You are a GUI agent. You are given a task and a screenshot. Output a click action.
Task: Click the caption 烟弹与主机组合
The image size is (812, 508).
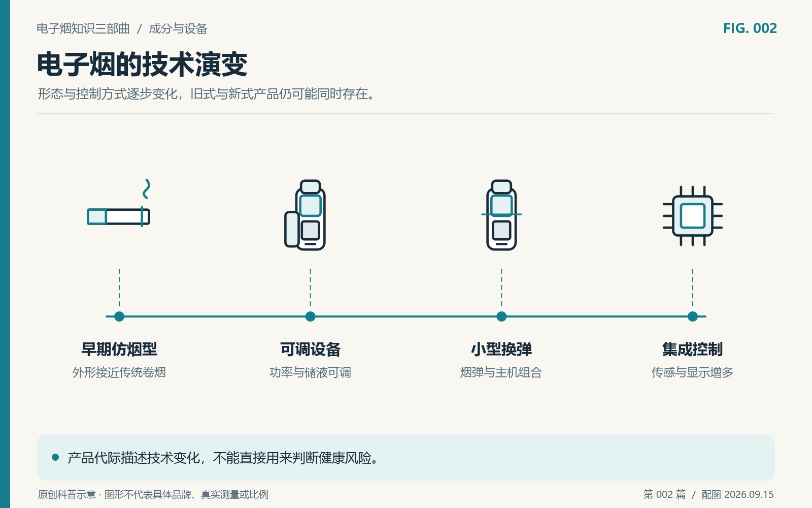(x=501, y=372)
